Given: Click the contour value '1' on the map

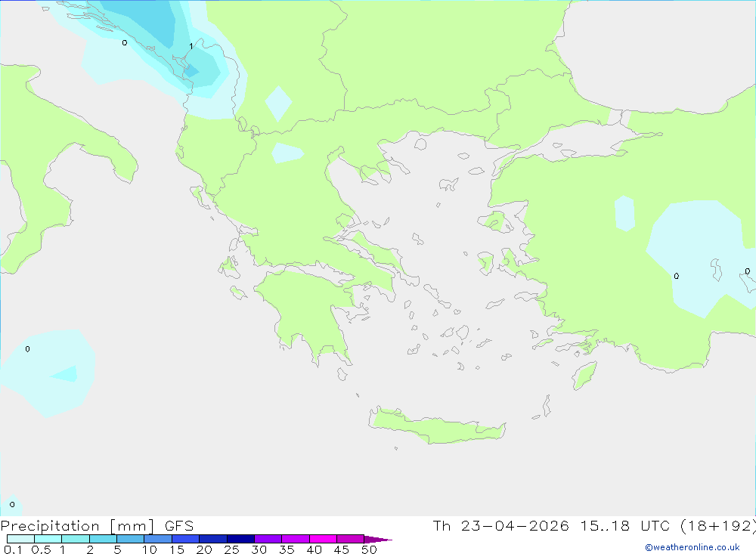Looking at the screenshot, I should [191, 46].
